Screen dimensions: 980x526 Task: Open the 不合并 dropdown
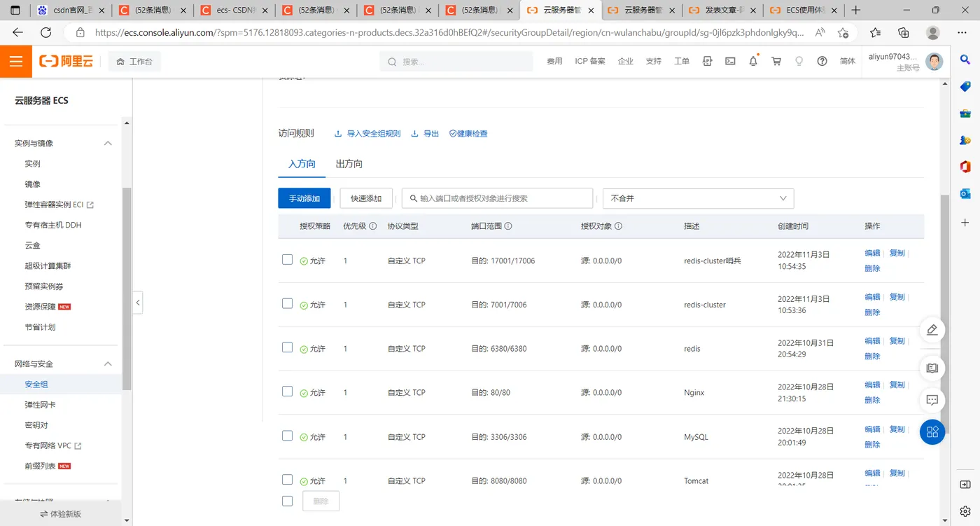pyautogui.click(x=698, y=198)
